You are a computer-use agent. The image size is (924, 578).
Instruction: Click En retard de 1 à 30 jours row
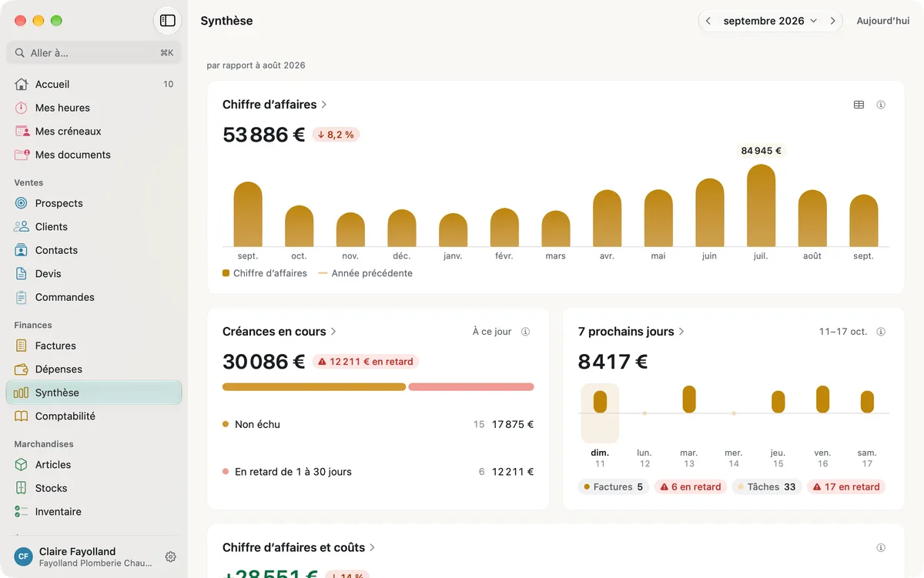click(378, 472)
